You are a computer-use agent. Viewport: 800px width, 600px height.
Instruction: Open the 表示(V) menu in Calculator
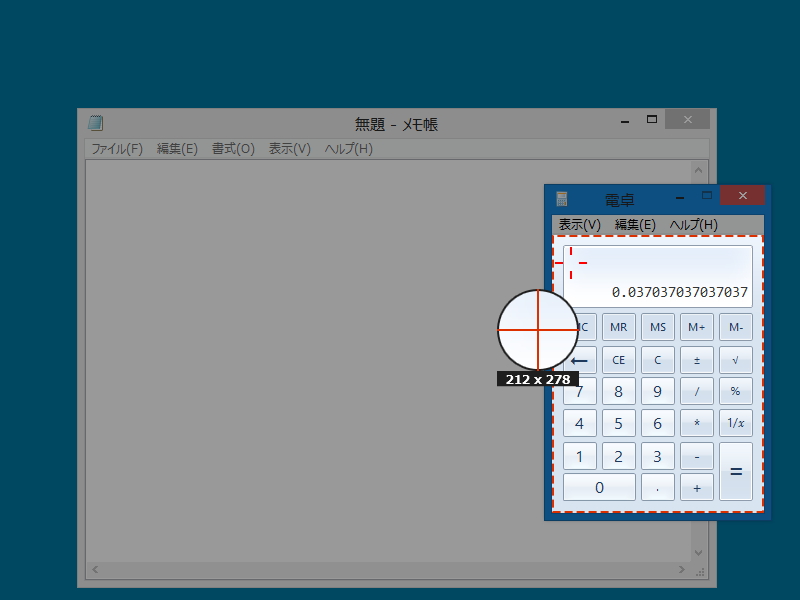point(580,224)
